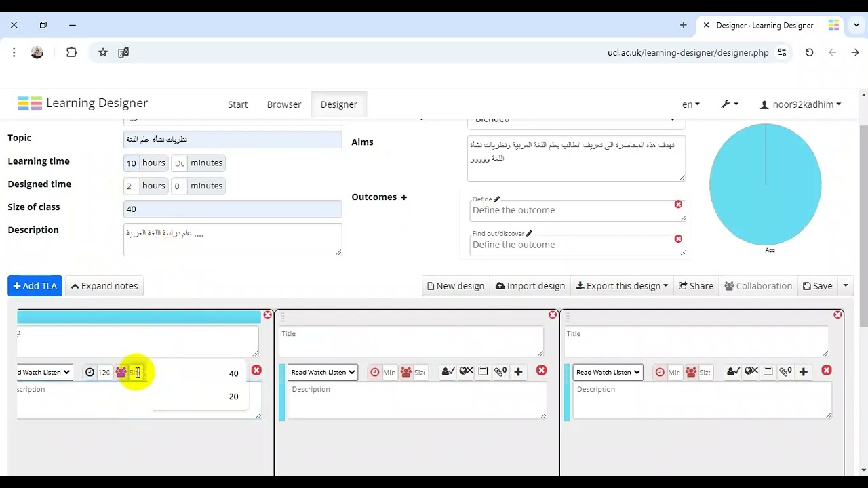
Task: Remove the second TLA column
Action: [x=553, y=315]
